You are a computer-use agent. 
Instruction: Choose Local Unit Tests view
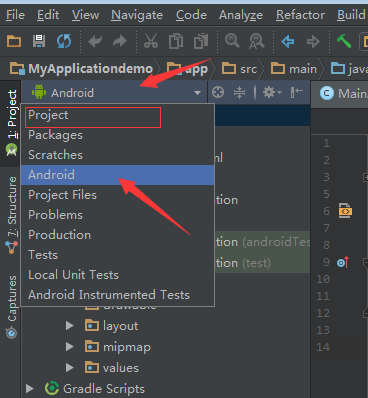point(117,275)
